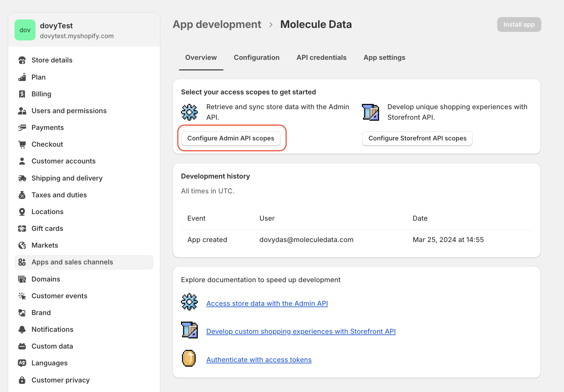564x392 pixels.
Task: Click the dovyTest store avatar
Action: 25,30
